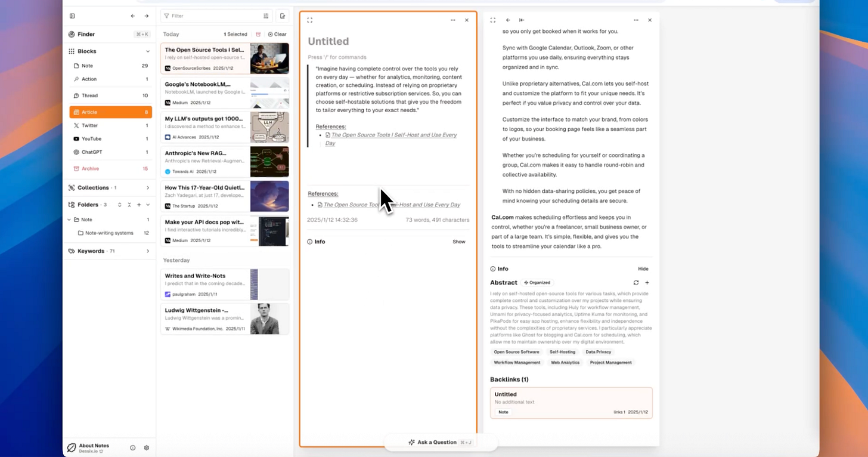Click the Open Source Software tag
The height and width of the screenshot is (457, 868).
(x=516, y=352)
